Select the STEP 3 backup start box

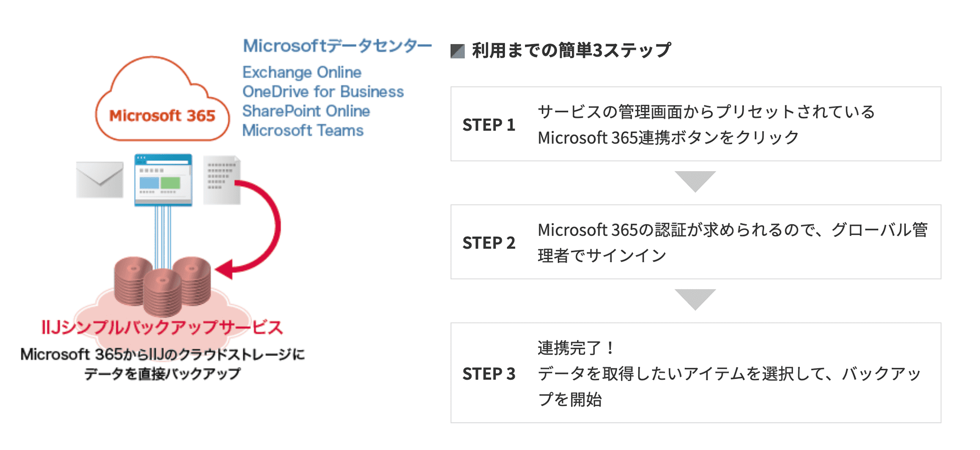[x=695, y=373]
